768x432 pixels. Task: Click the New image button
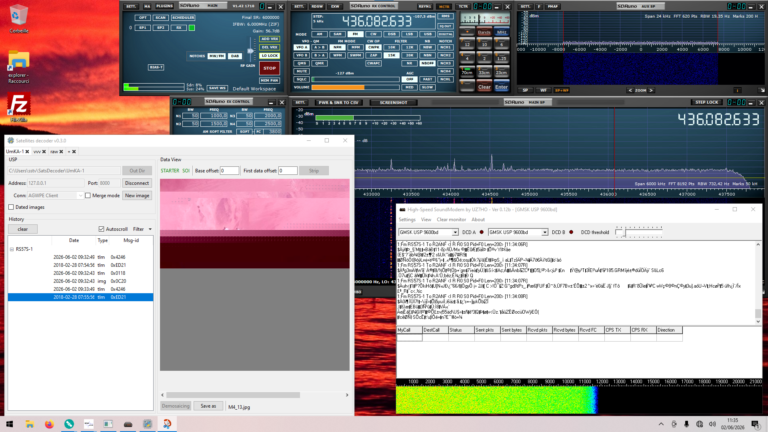137,195
